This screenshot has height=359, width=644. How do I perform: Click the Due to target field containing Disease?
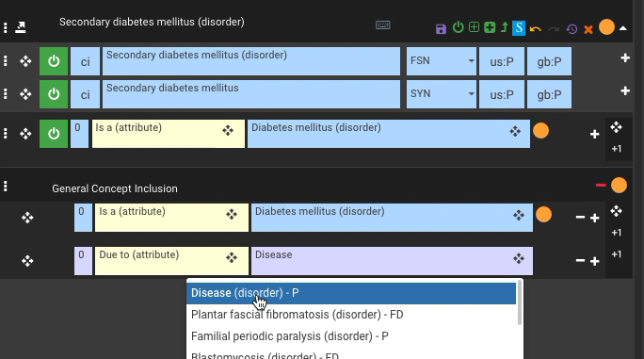point(392,261)
